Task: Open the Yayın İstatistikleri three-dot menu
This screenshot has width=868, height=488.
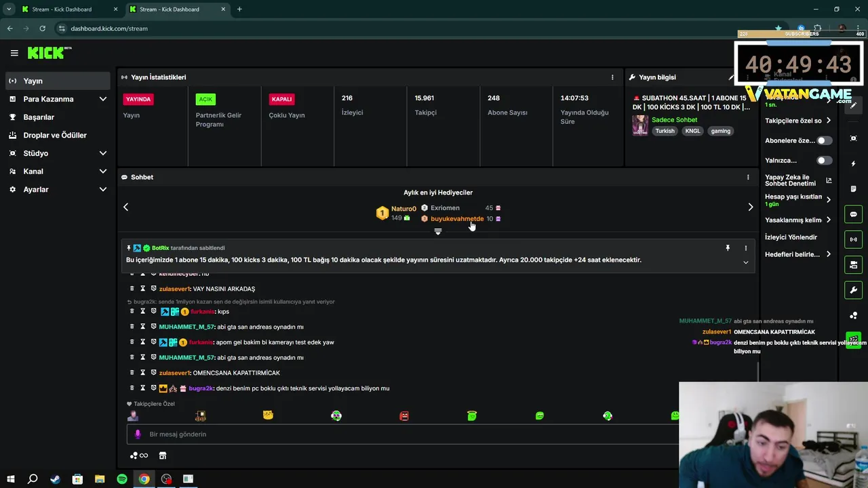Action: [612, 77]
